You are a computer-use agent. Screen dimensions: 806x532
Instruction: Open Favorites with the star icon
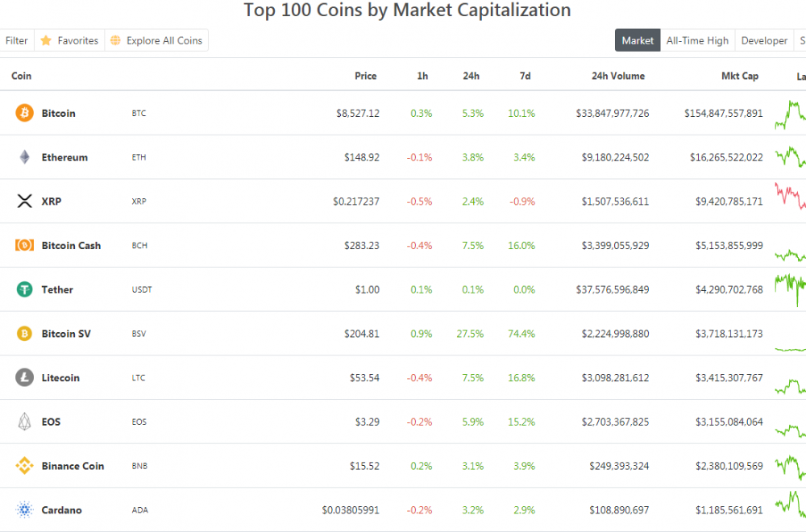[x=69, y=40]
